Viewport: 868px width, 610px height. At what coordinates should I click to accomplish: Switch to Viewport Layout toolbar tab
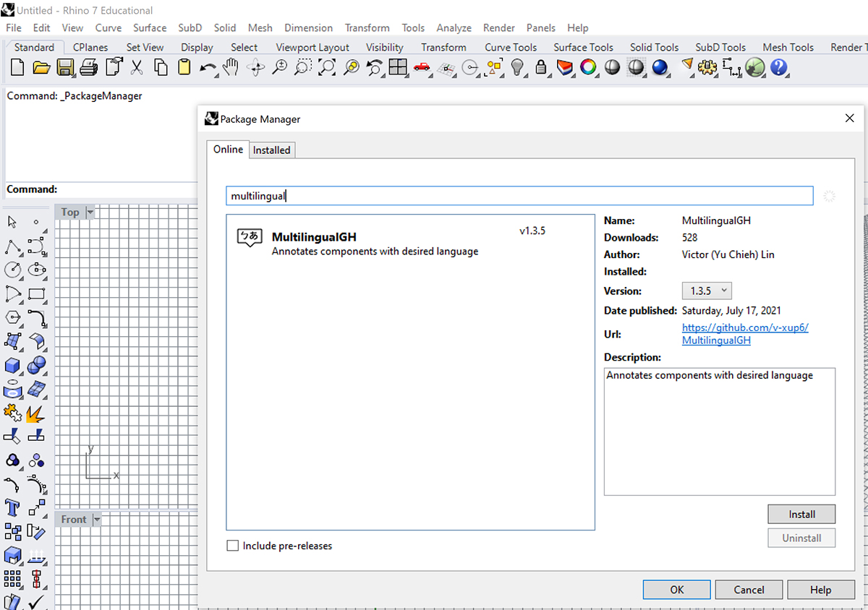(x=312, y=47)
